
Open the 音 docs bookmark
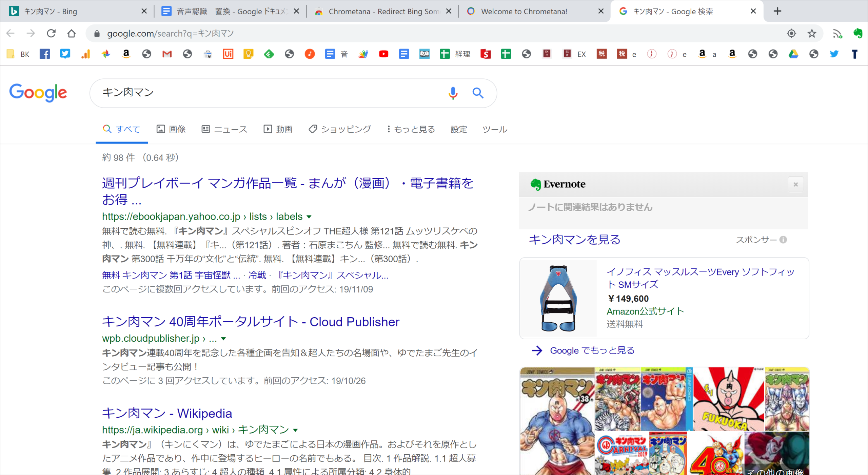(x=336, y=54)
